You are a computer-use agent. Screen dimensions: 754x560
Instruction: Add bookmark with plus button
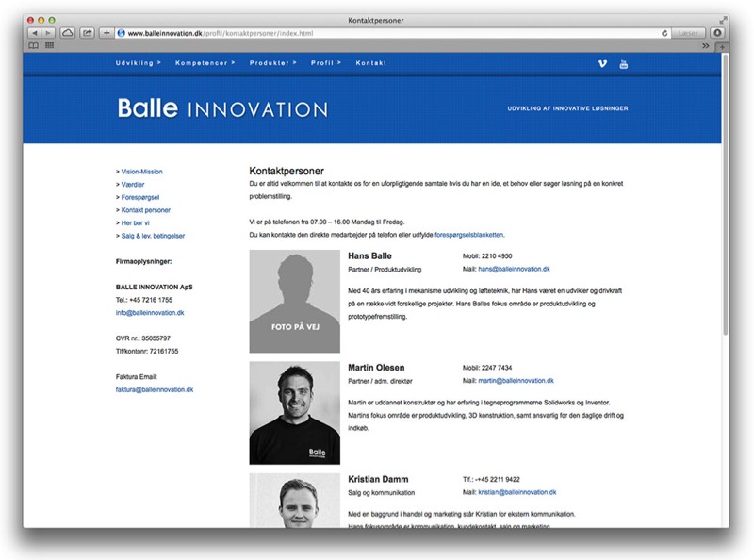pos(107,33)
